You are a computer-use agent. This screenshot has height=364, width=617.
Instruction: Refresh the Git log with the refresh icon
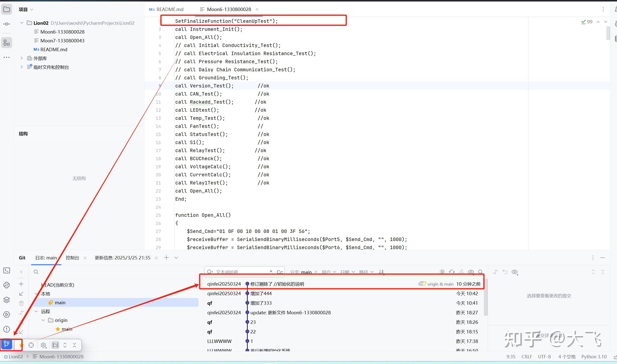click(452, 272)
